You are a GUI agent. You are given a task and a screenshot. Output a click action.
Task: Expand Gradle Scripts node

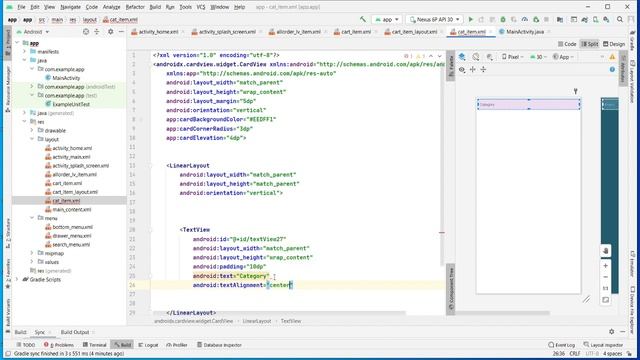pos(17,279)
